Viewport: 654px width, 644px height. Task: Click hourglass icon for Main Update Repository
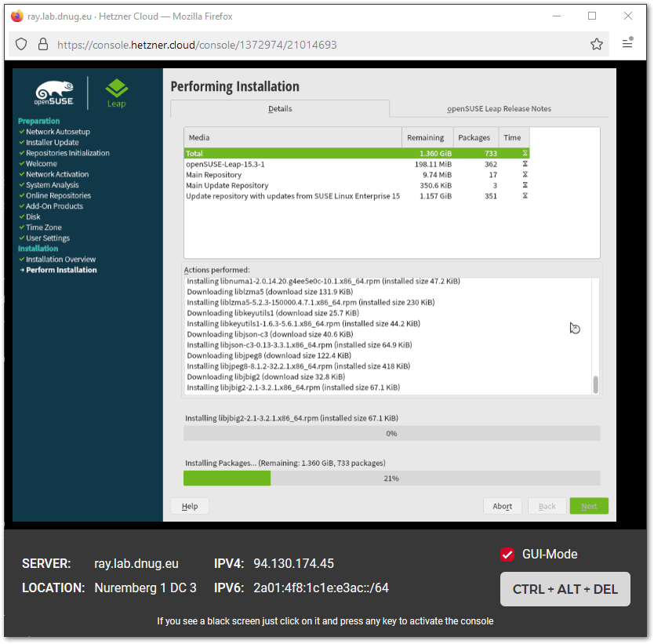(525, 185)
